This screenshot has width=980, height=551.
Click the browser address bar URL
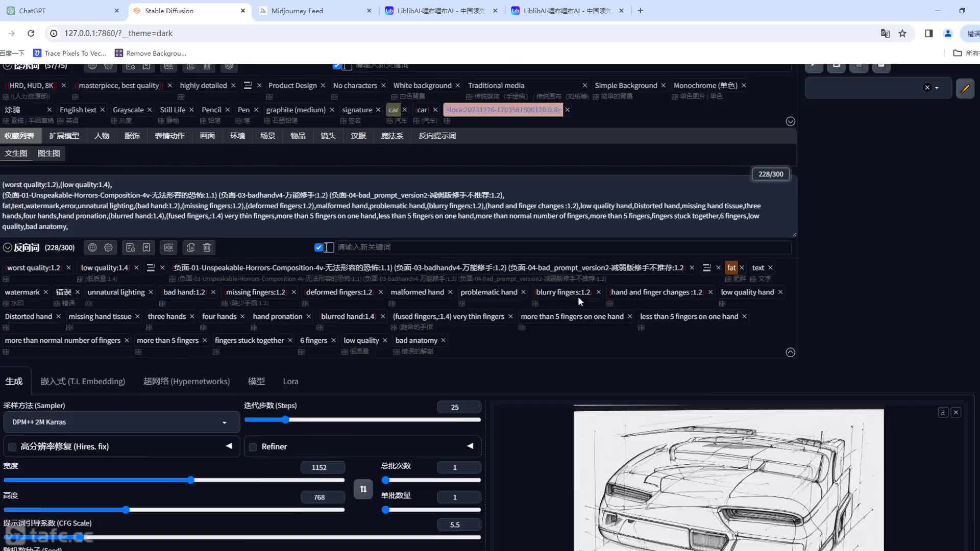118,33
